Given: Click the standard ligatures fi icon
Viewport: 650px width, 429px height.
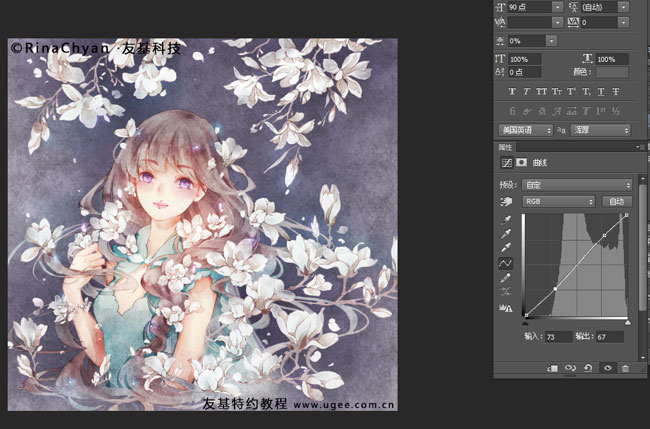Looking at the screenshot, I should point(512,111).
